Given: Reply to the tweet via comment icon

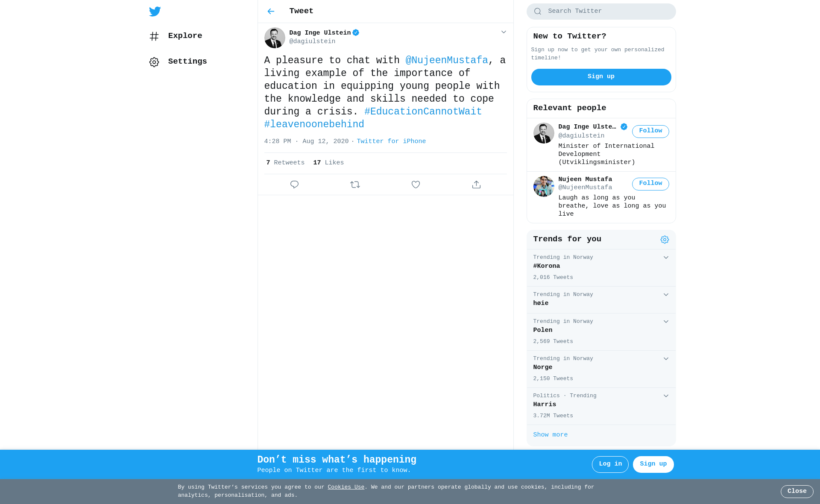Looking at the screenshot, I should [x=294, y=185].
